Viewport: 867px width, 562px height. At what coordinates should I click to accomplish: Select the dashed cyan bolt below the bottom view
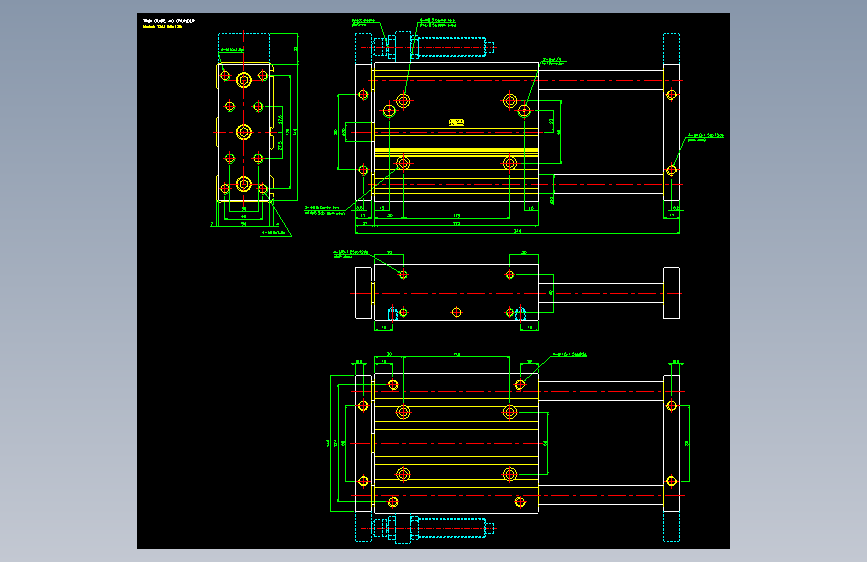tap(452, 528)
